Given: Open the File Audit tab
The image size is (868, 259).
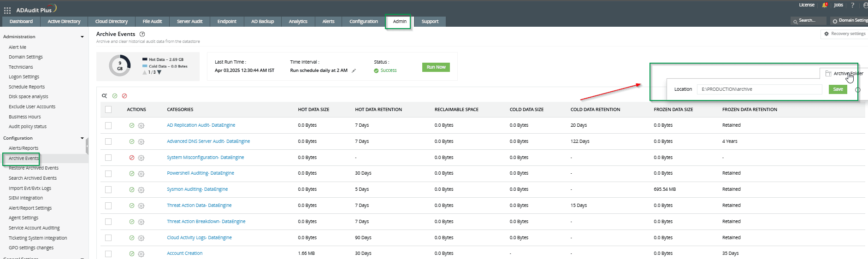Looking at the screenshot, I should tap(152, 22).
